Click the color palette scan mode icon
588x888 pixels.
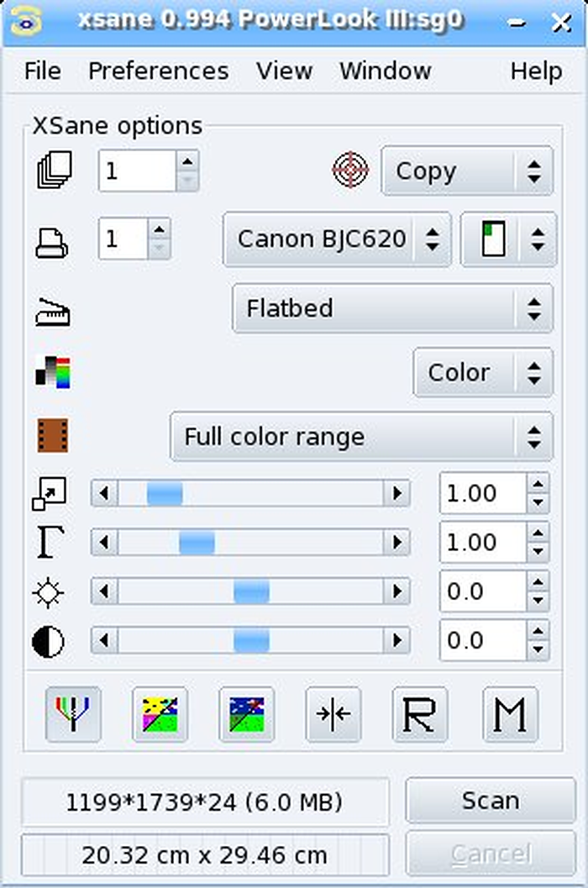(53, 372)
